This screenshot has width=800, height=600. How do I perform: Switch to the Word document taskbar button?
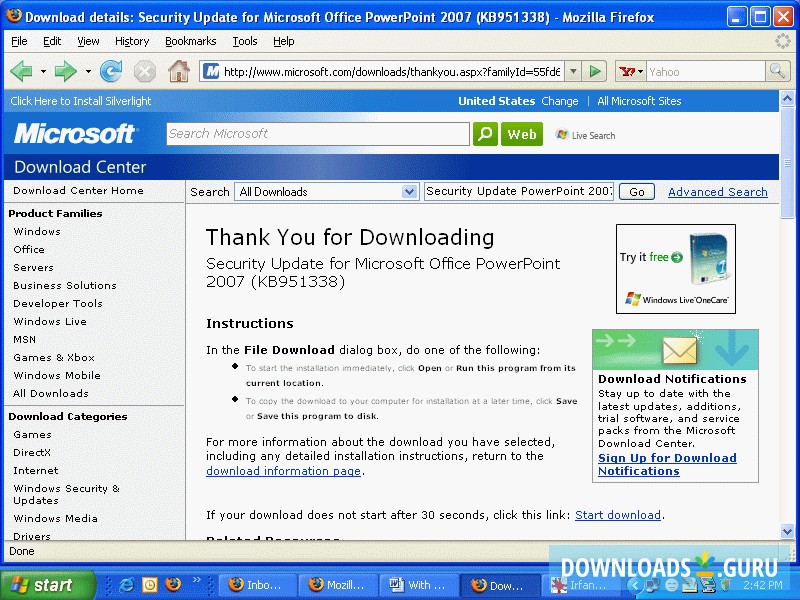point(418,585)
